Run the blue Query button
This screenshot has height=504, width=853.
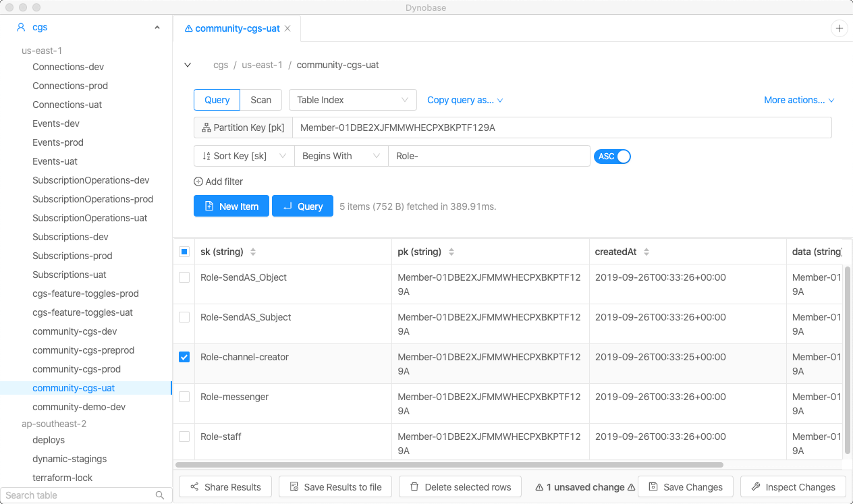pyautogui.click(x=302, y=206)
